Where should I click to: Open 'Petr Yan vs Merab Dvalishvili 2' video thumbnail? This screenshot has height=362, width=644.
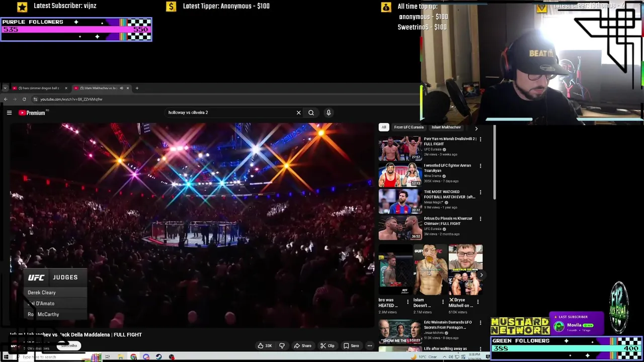coord(400,148)
